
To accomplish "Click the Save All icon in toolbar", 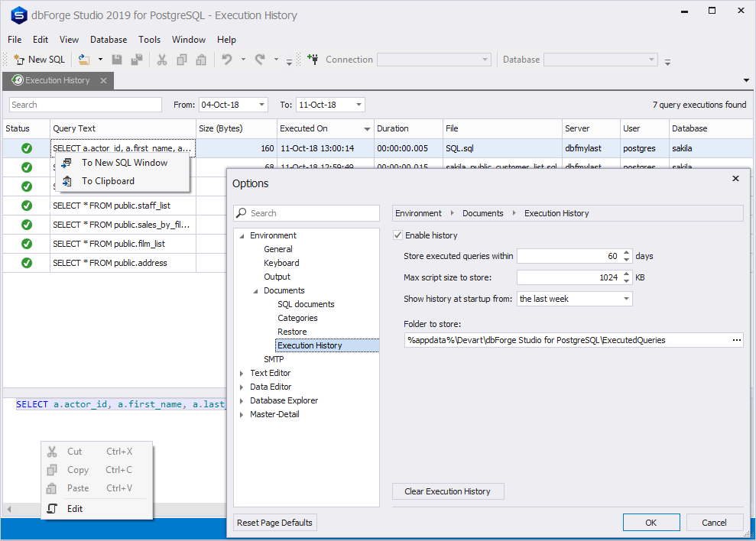I will [x=137, y=60].
